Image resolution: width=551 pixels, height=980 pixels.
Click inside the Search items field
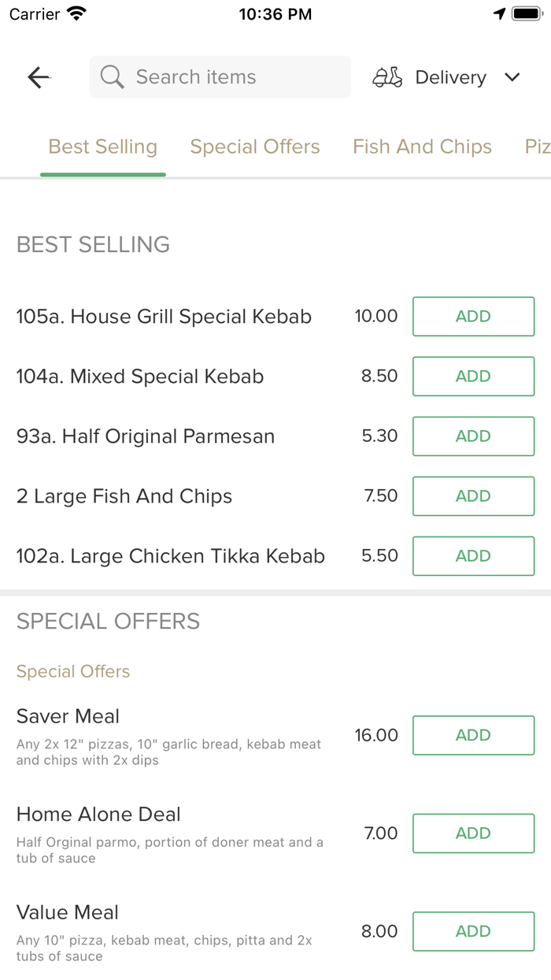(220, 76)
